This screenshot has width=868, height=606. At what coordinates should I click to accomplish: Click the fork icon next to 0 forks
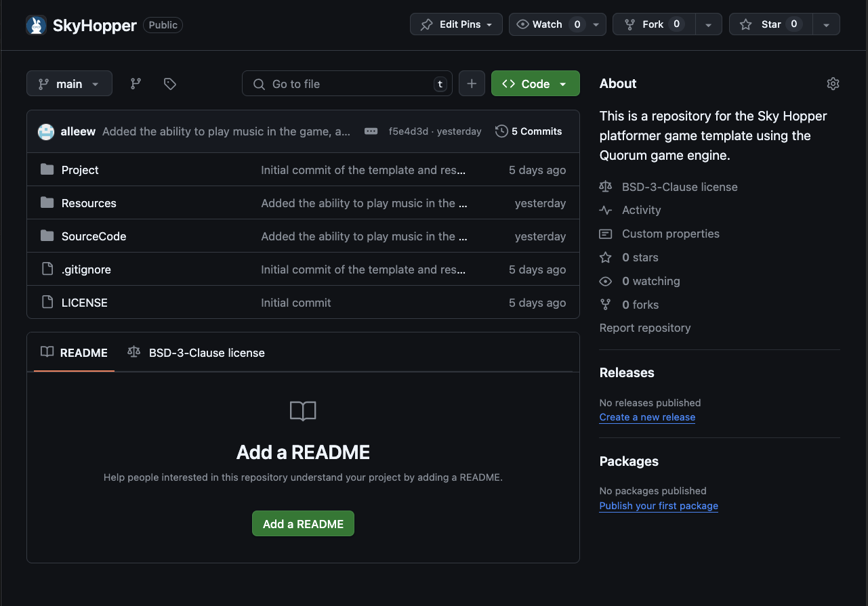point(606,305)
